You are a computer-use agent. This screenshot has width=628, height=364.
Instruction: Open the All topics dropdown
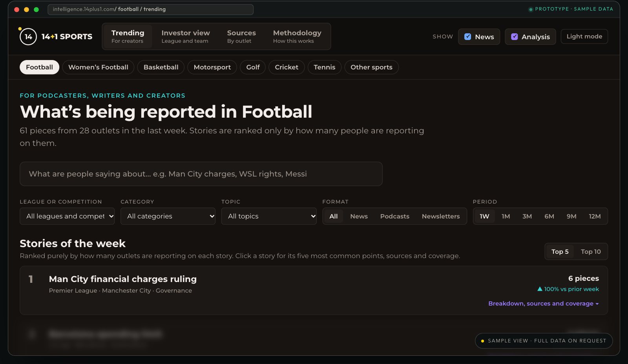point(269,216)
